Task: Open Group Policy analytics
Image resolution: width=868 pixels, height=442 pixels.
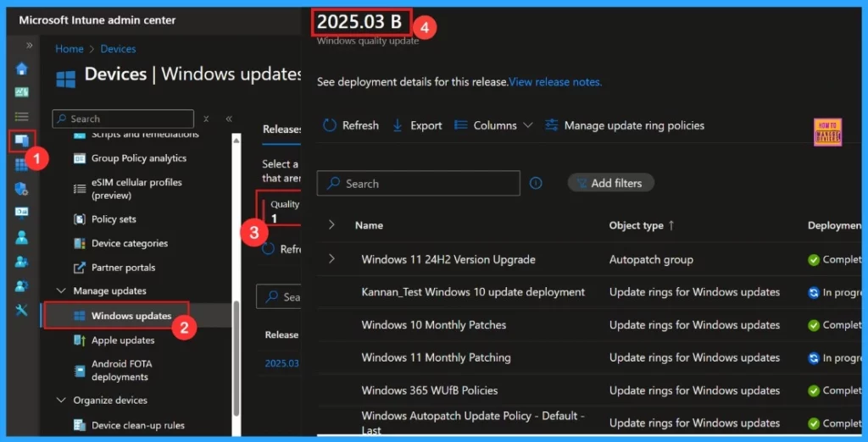Action: tap(139, 158)
